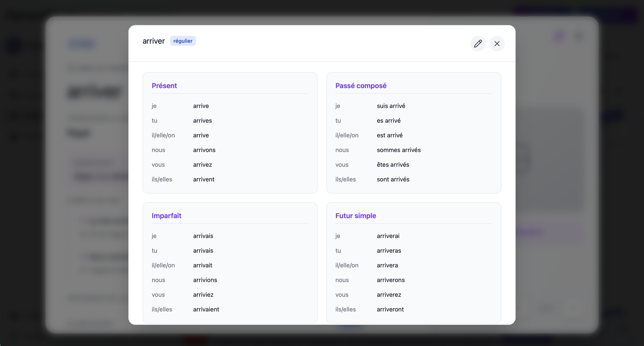
Task: Click the ils/elles pronoun in the Futur simple card
Action: (x=345, y=309)
